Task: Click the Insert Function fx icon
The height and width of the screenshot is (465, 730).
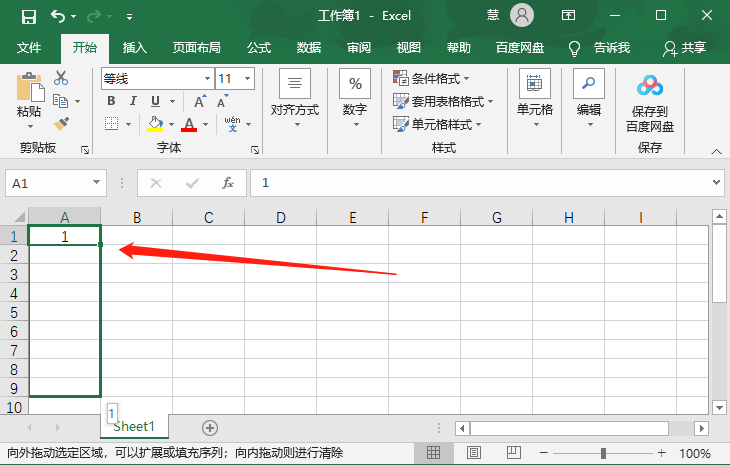Action: pos(228,183)
